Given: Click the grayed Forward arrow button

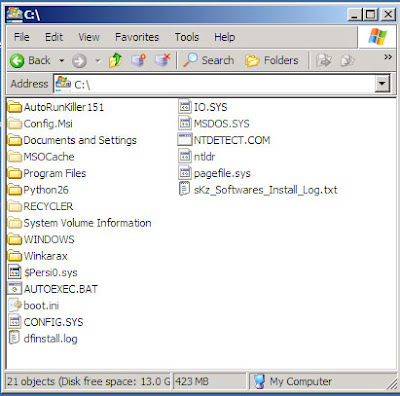Looking at the screenshot, I should pyautogui.click(x=79, y=61).
